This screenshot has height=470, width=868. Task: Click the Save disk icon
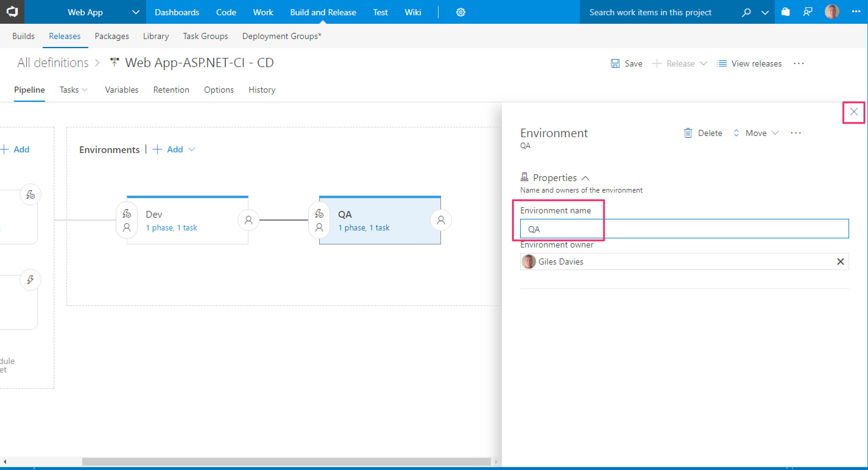click(615, 63)
